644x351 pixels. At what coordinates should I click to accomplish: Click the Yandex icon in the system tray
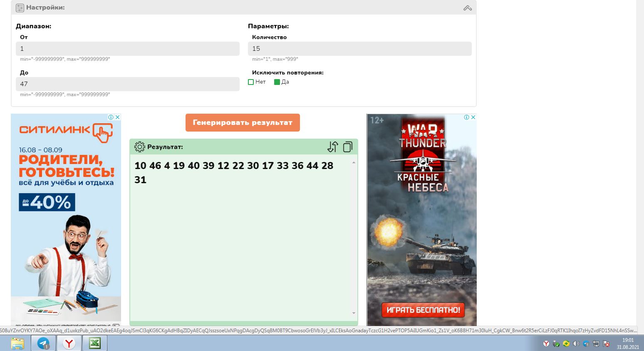pyautogui.click(x=546, y=344)
